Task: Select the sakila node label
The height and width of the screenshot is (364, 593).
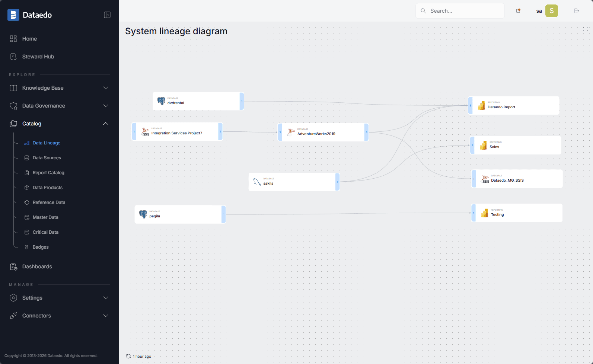Action: [x=268, y=183]
